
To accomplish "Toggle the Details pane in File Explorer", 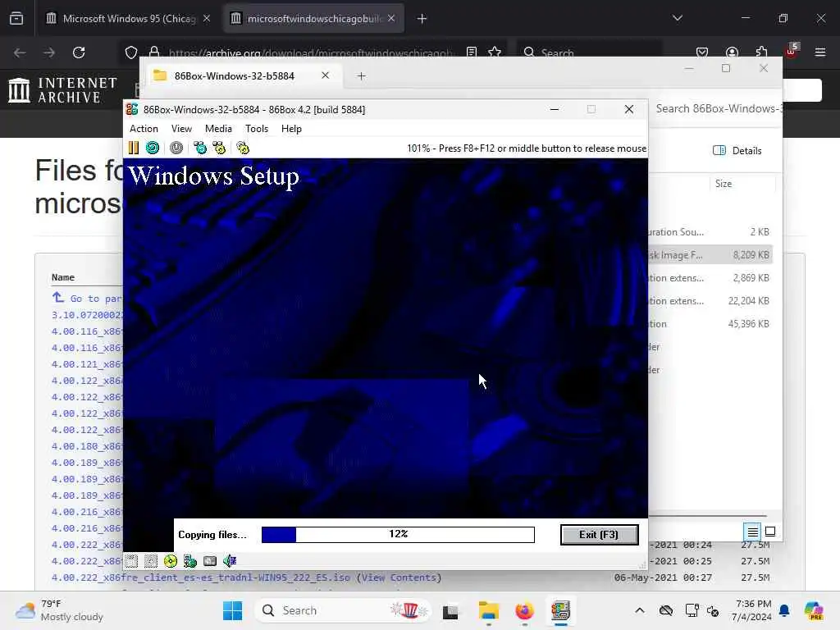I will click(737, 151).
